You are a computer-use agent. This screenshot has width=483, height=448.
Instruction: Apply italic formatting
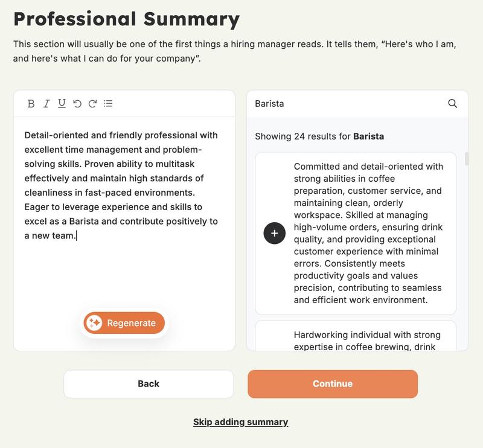[45, 103]
